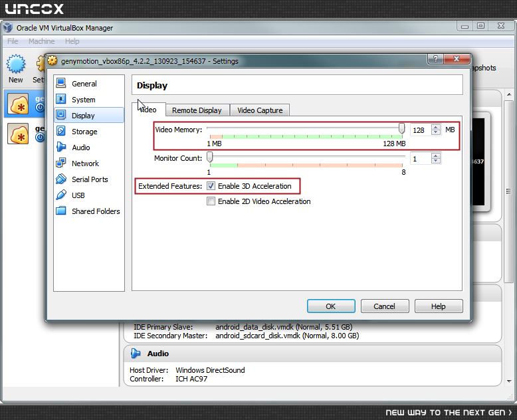Click android_data_disk.vmdk storage entry
517x420 pixels.
pos(284,327)
